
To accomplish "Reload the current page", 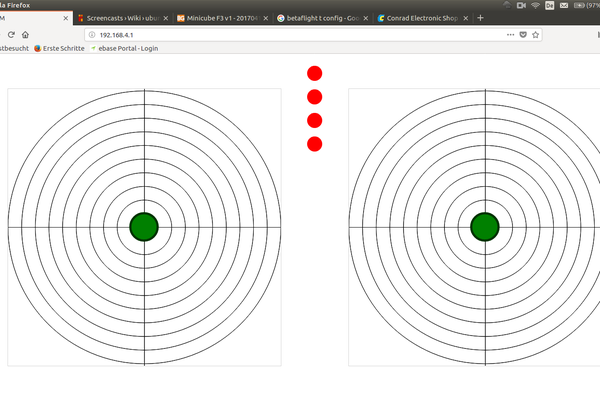I will coord(11,35).
